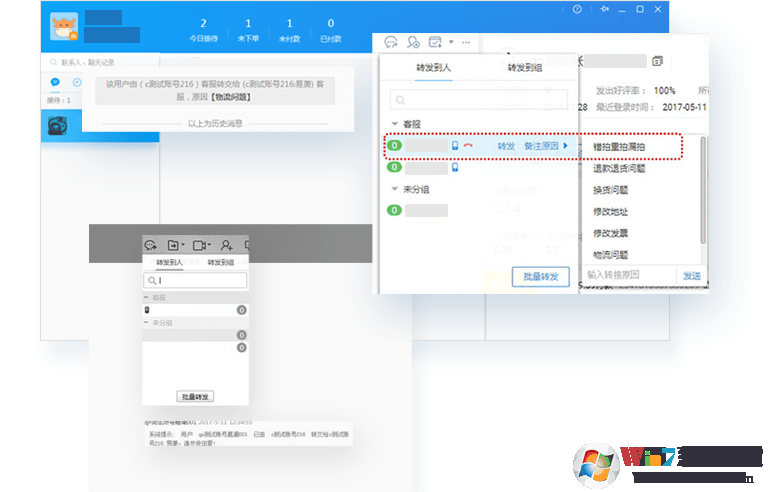The width and height of the screenshot is (770, 492).
Task: Click the green 0 badge under 未分组
Action: (x=394, y=211)
